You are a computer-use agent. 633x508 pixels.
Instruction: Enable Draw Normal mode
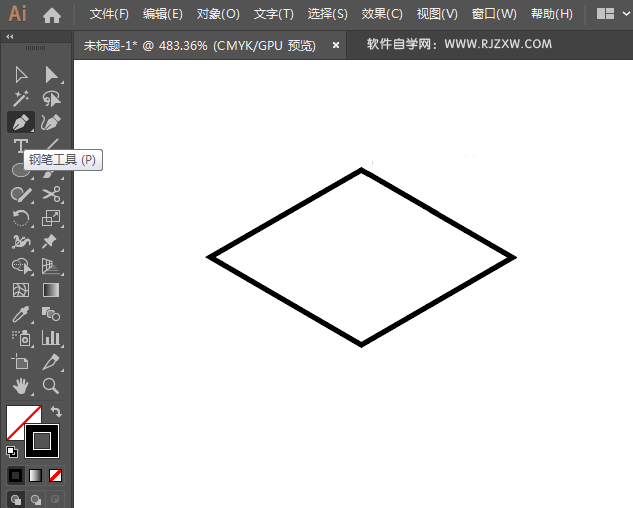click(x=16, y=500)
